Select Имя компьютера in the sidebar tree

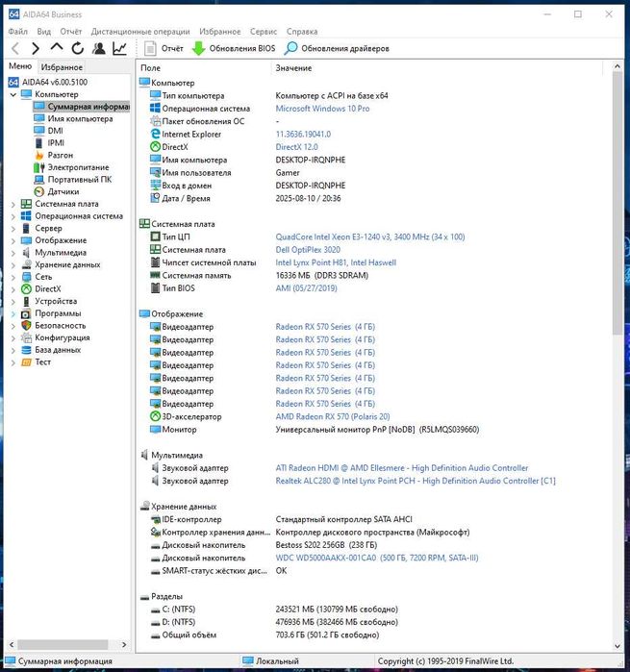pos(74,118)
